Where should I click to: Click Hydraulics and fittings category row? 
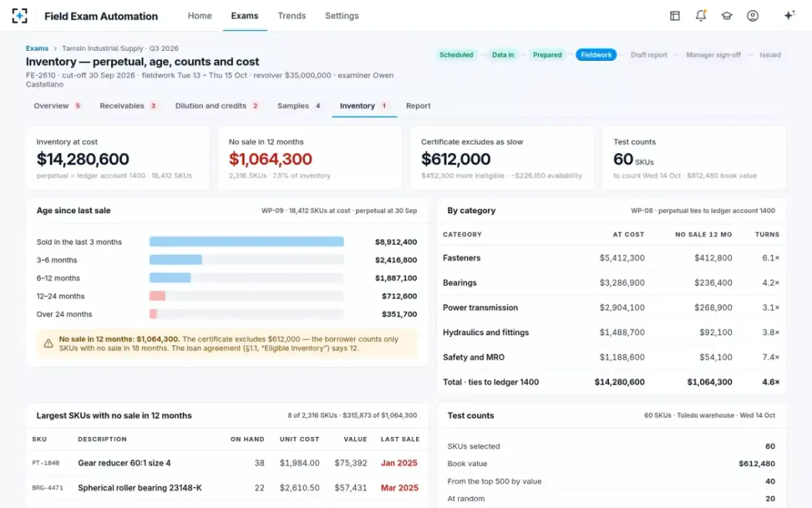click(x=611, y=333)
